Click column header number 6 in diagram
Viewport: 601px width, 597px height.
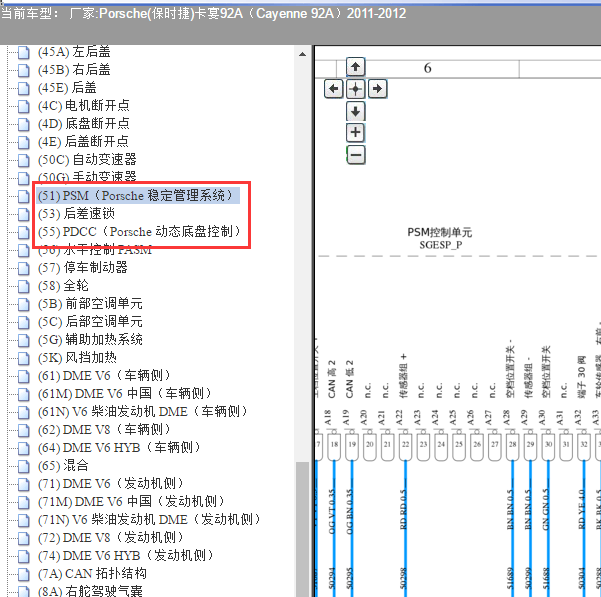pyautogui.click(x=428, y=68)
